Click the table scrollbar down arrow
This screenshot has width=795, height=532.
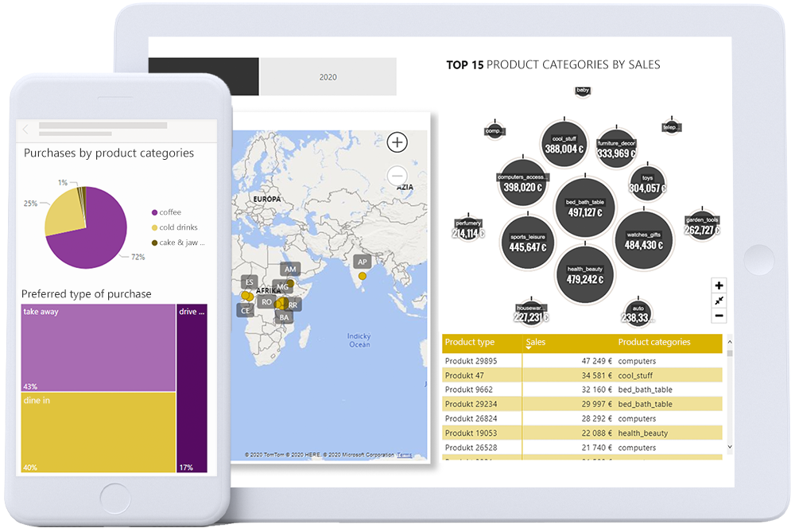730,449
